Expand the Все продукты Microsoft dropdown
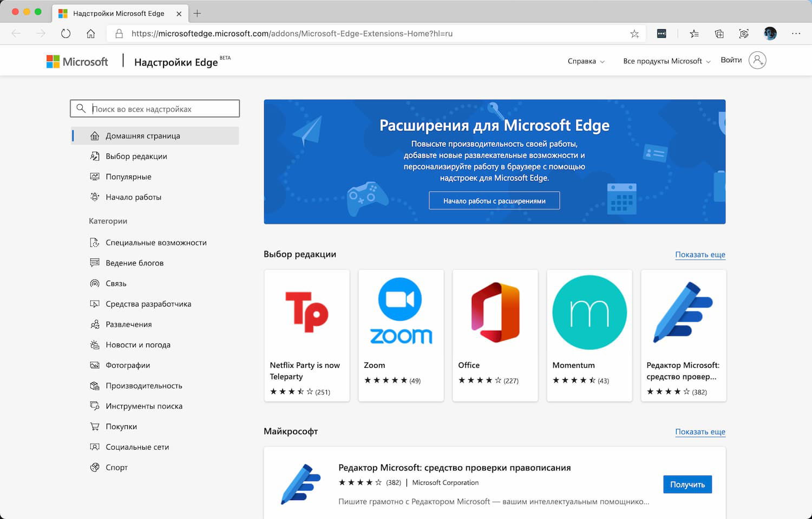Viewport: 812px width, 519px height. coord(666,61)
